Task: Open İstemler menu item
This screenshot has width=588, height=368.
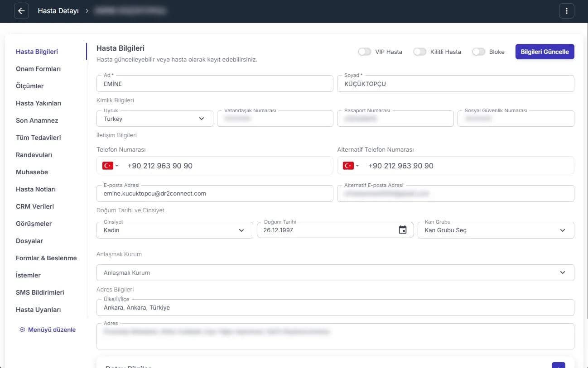Action: point(28,275)
